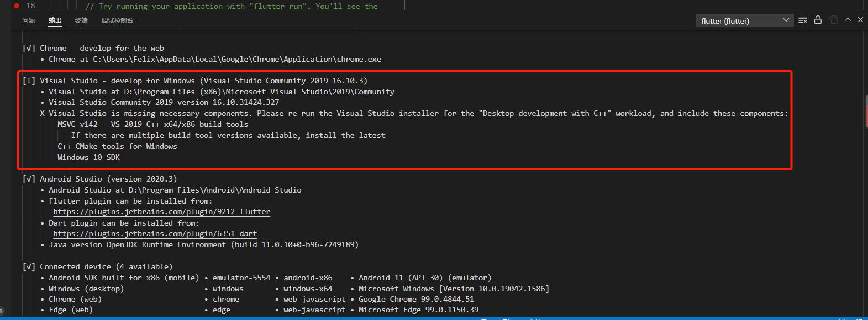The height and width of the screenshot is (320, 868).
Task: Open the plugins.jetbrains.com 6351-dart link
Action: tap(155, 234)
